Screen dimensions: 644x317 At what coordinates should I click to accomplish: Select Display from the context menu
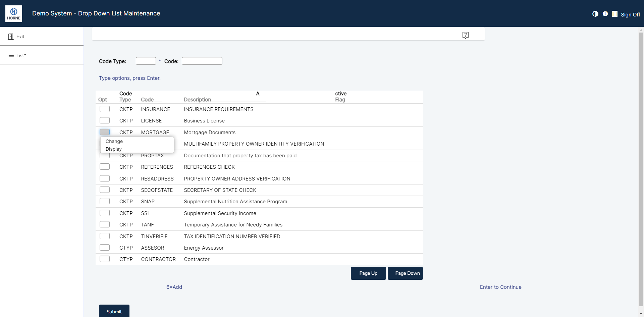point(113,149)
